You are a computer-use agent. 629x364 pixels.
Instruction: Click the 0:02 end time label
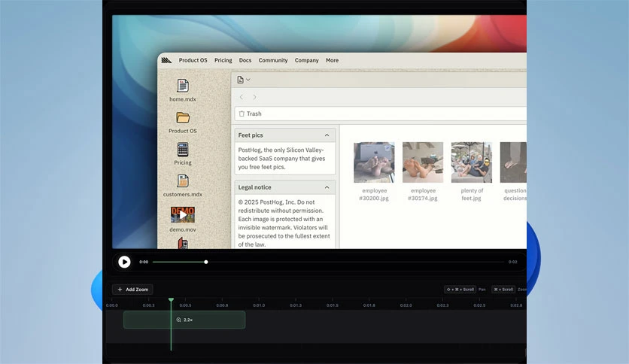(512, 262)
